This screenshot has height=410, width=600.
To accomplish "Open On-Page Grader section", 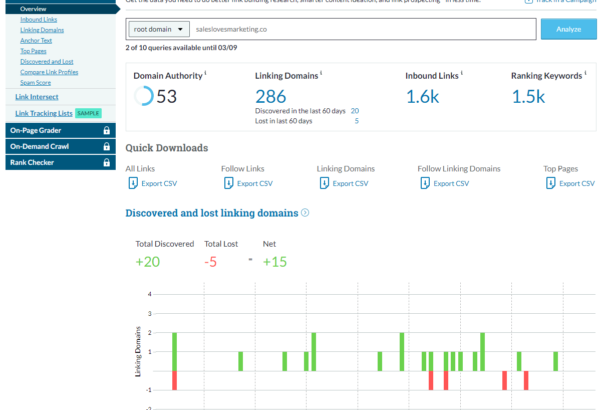I will tap(60, 131).
